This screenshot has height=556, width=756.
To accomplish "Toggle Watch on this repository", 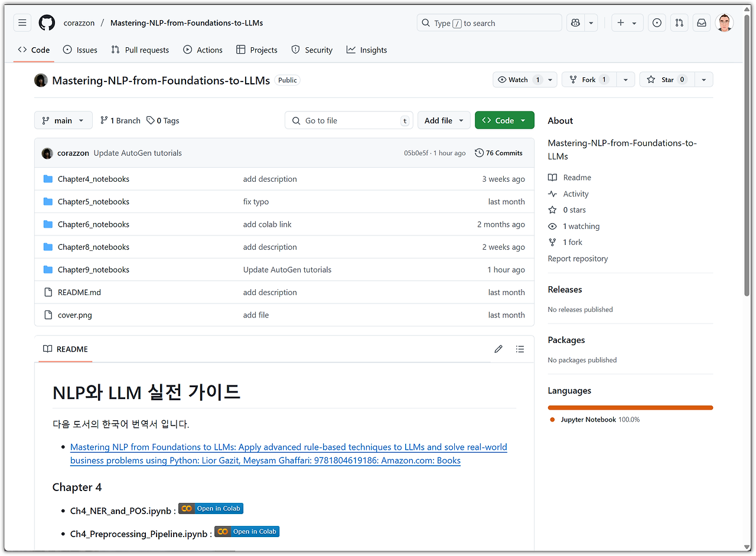I will [519, 80].
